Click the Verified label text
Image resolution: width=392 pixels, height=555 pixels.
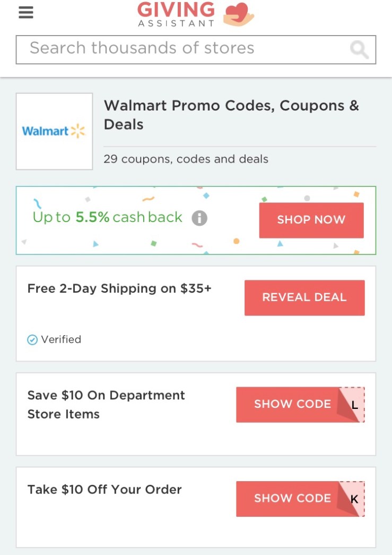pyautogui.click(x=61, y=340)
